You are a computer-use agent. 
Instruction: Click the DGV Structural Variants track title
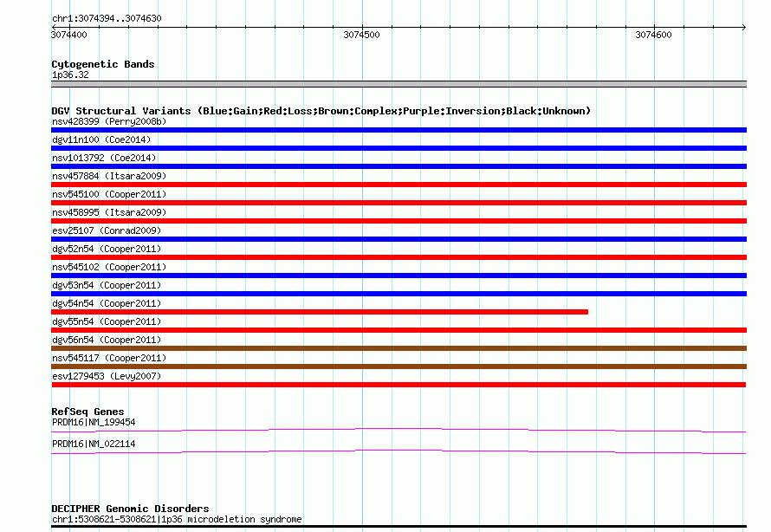321,111
